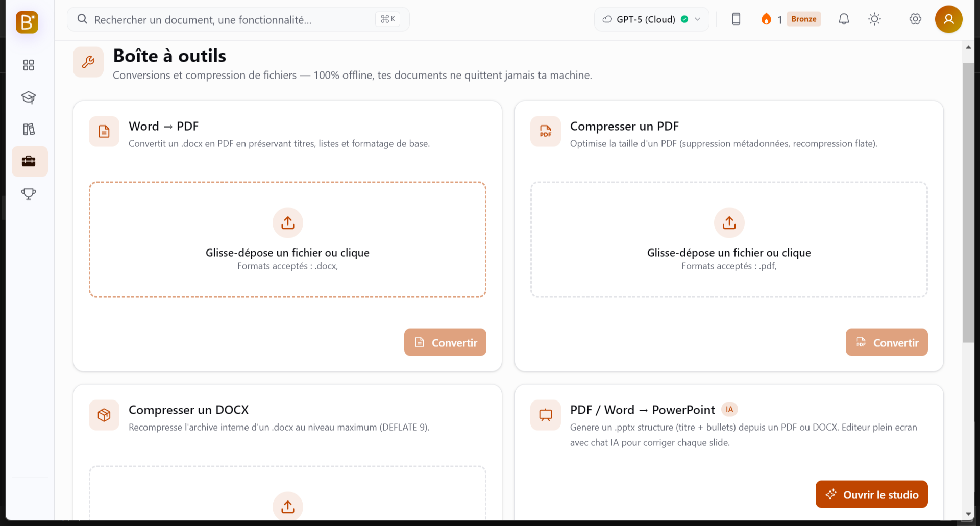
Task: Click the orange B app logo
Action: [27, 22]
